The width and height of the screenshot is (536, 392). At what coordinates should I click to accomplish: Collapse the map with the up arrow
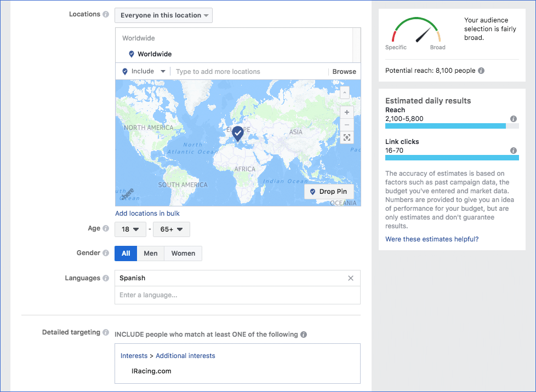[x=345, y=93]
